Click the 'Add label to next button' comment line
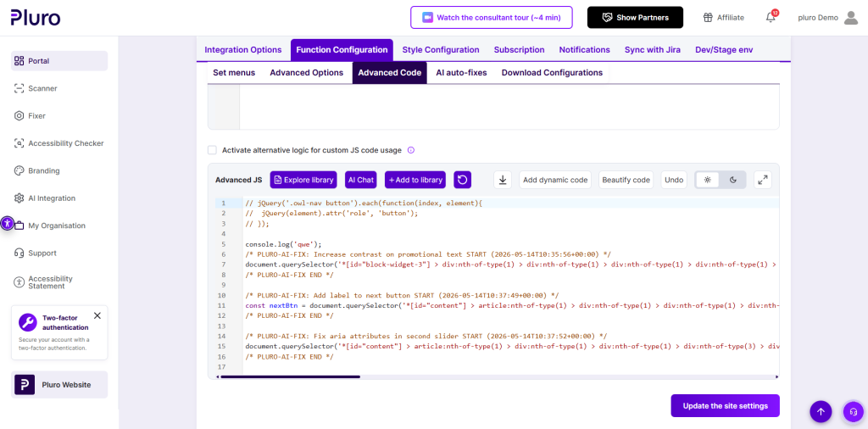 [x=402, y=295]
